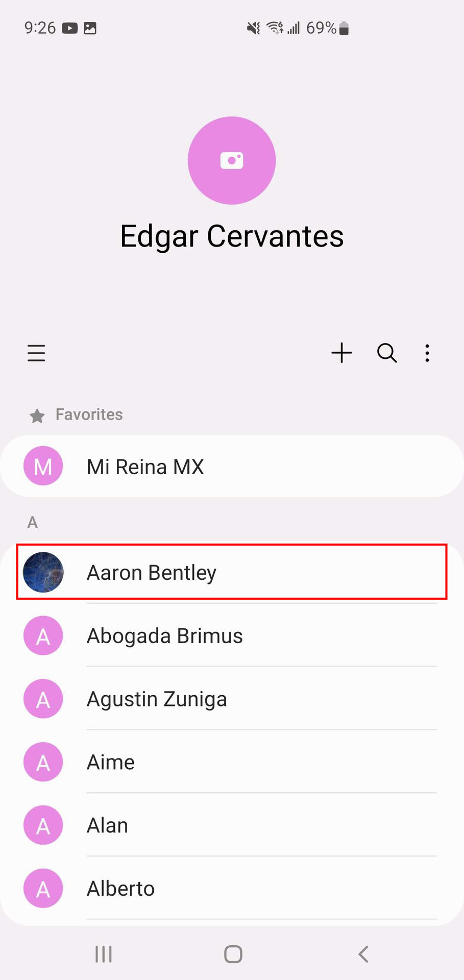
Task: Tap the A section header
Action: click(x=33, y=522)
